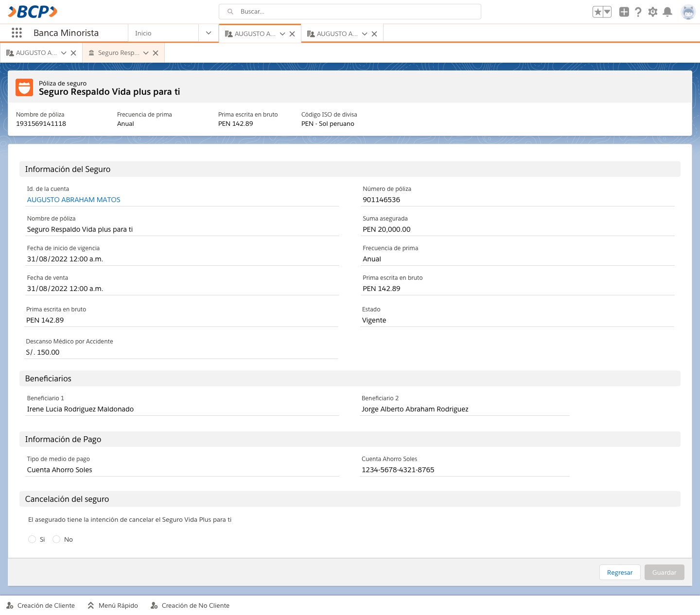Click the search magnifier icon

[x=230, y=12]
